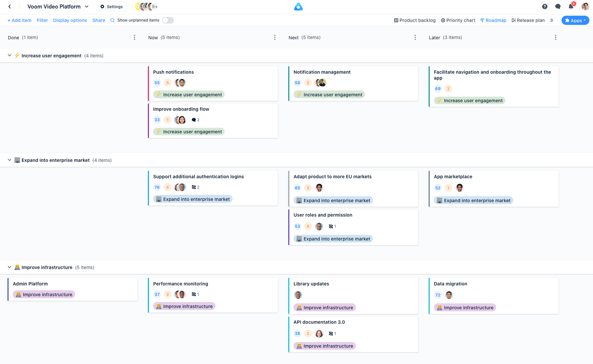593x364 pixels.
Task: Click Increase user engagement tag on Push notifications
Action: 189,94
